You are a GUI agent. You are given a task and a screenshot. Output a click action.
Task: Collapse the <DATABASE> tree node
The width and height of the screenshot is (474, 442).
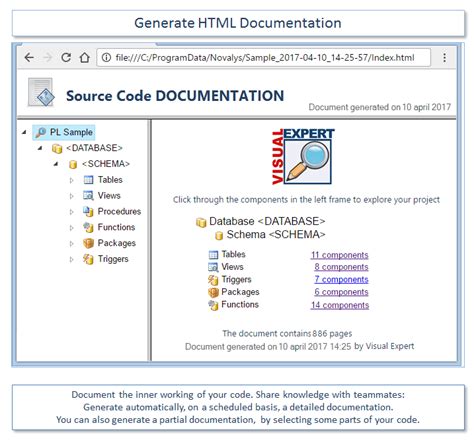[x=40, y=148]
